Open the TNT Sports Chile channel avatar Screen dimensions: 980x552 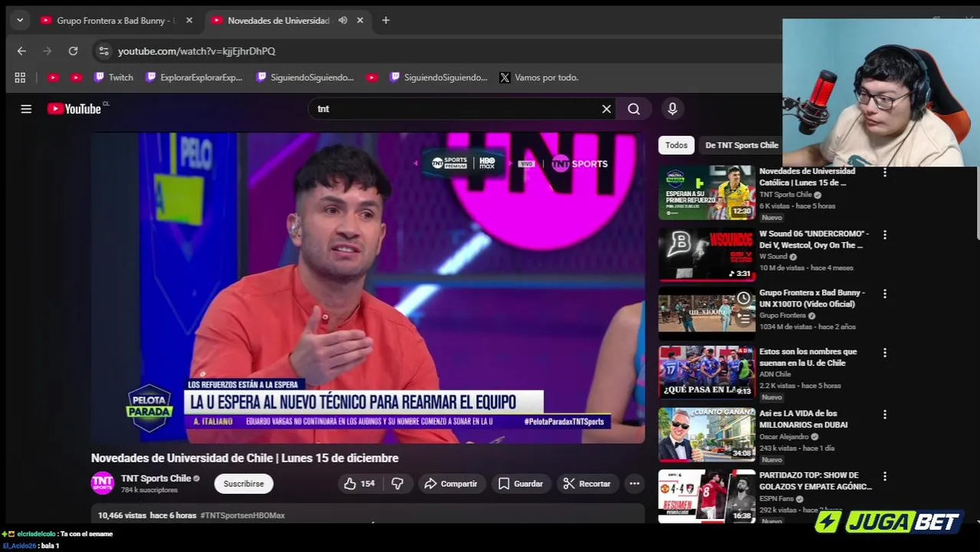pyautogui.click(x=103, y=483)
